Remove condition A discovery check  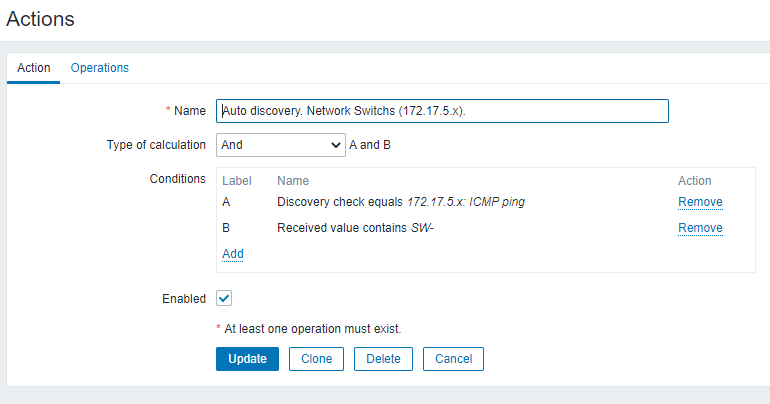(x=700, y=202)
